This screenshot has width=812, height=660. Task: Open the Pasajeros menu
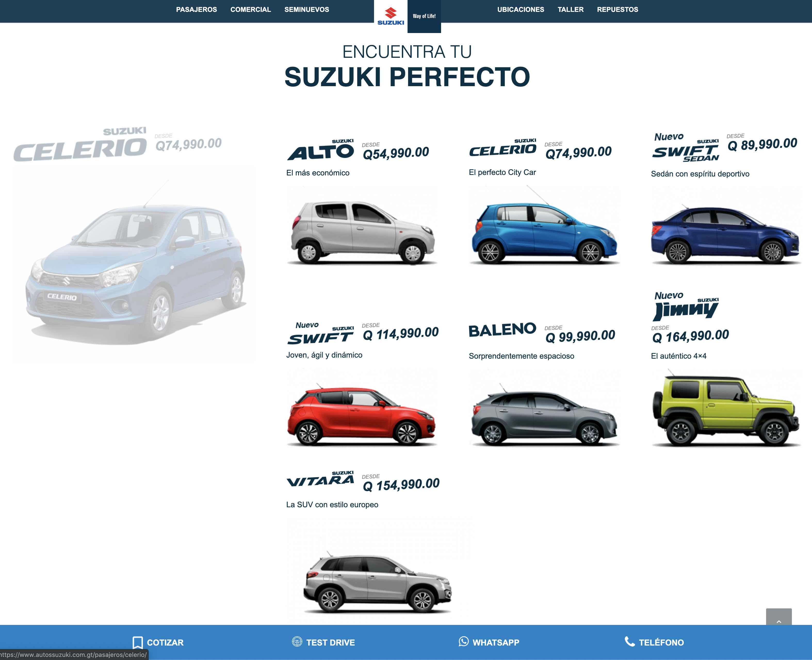point(197,10)
